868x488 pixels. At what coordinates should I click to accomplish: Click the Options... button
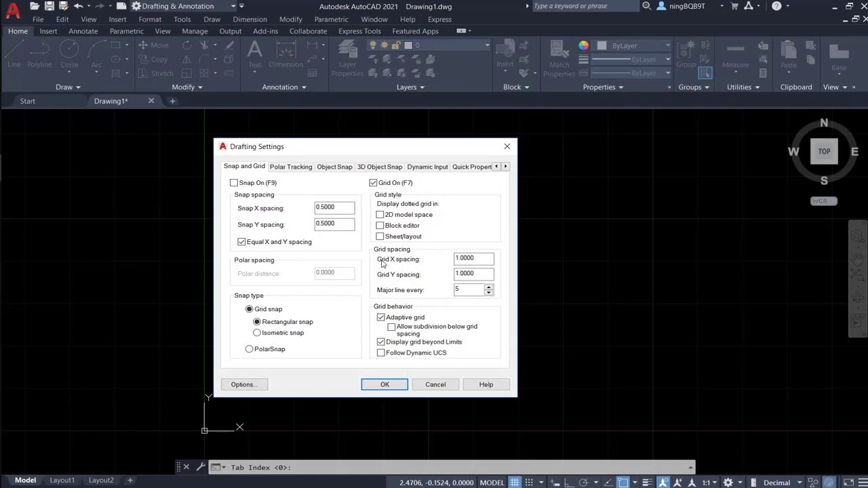tap(244, 384)
